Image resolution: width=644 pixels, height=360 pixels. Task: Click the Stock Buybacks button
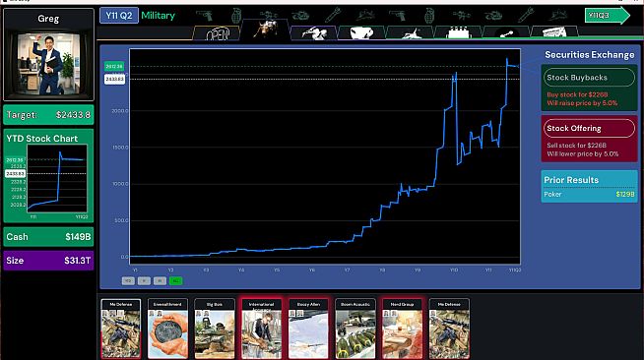[x=589, y=78]
